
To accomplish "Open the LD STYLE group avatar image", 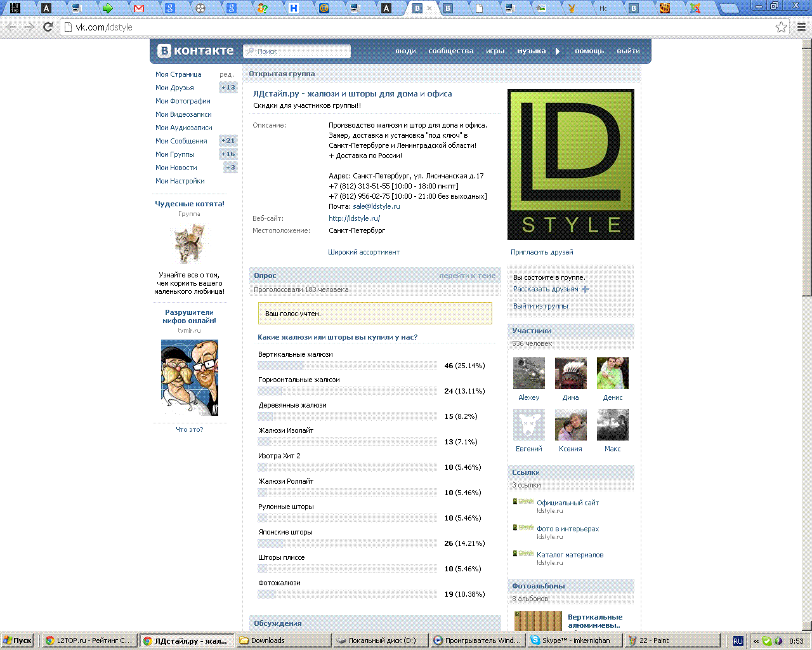I will click(x=571, y=164).
